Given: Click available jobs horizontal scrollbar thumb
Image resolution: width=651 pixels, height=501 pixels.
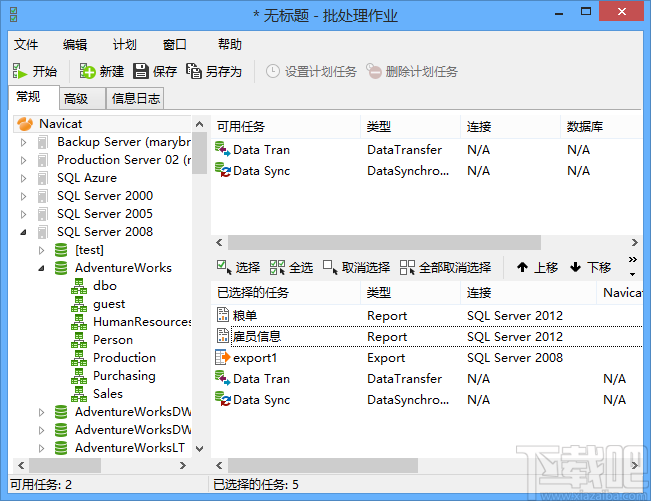Looking at the screenshot, I should [x=384, y=242].
